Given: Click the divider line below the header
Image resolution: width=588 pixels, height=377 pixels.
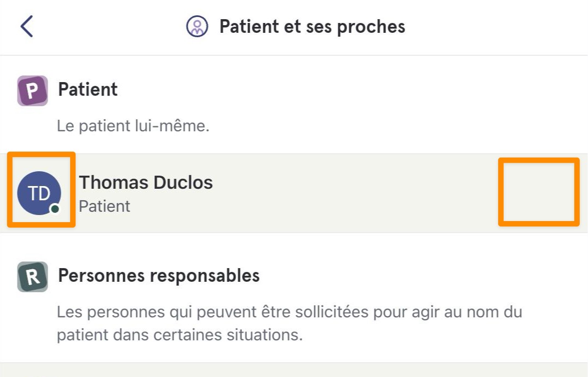Looking at the screenshot, I should click(x=294, y=55).
